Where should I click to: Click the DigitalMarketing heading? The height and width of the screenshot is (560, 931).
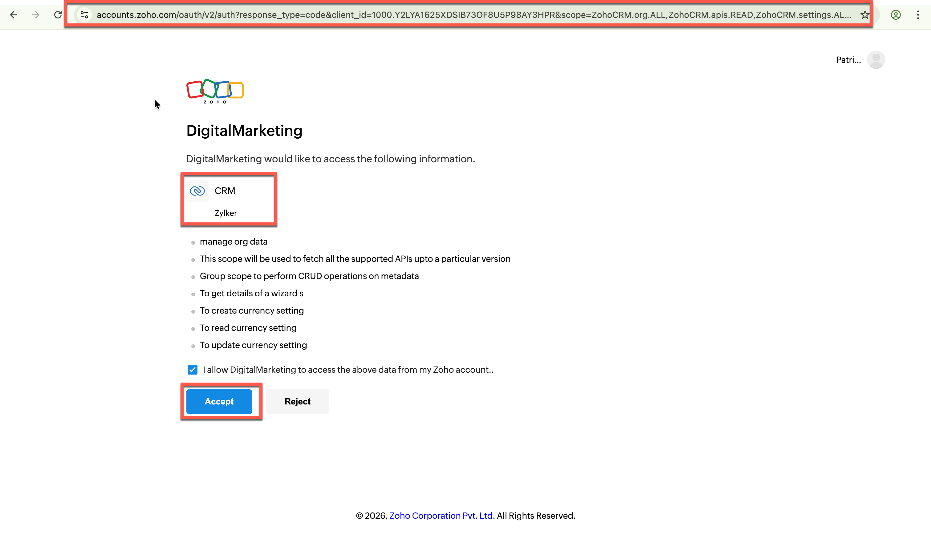click(244, 131)
